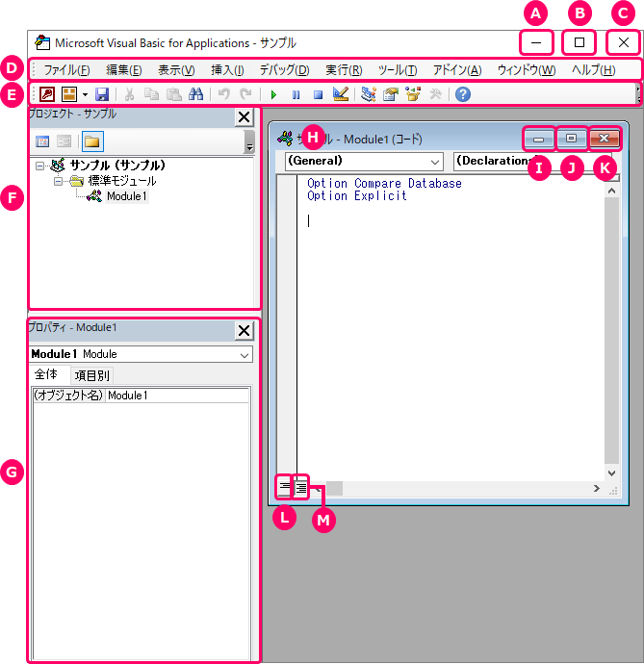Screen dimensions: 644x664
Task: Enable Full Module View button in code window
Action: click(x=300, y=488)
